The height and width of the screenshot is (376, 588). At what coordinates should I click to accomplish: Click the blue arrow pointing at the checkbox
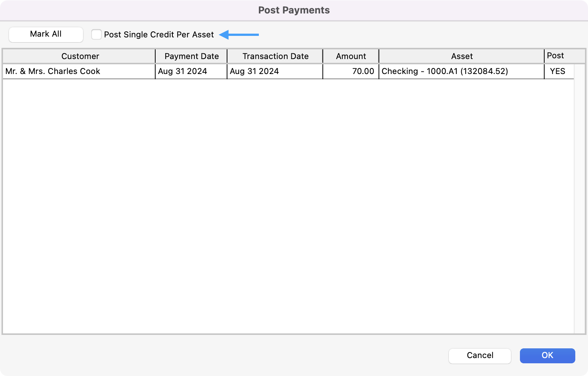click(239, 35)
